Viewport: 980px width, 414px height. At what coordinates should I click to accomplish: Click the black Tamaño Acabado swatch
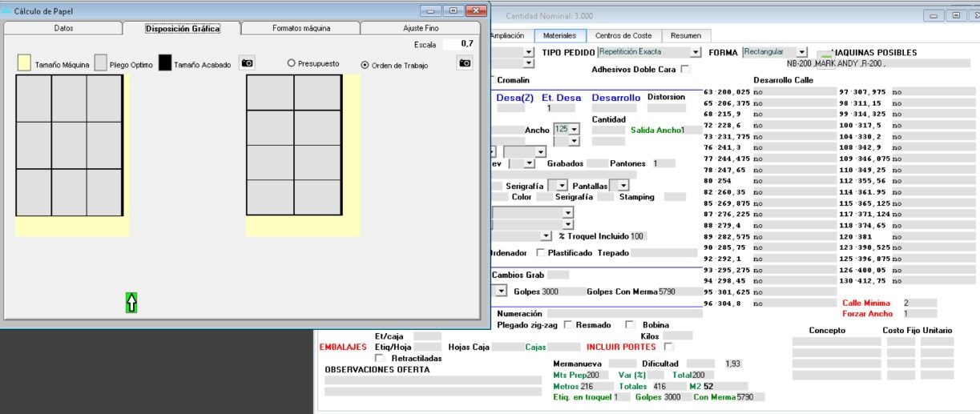point(165,62)
